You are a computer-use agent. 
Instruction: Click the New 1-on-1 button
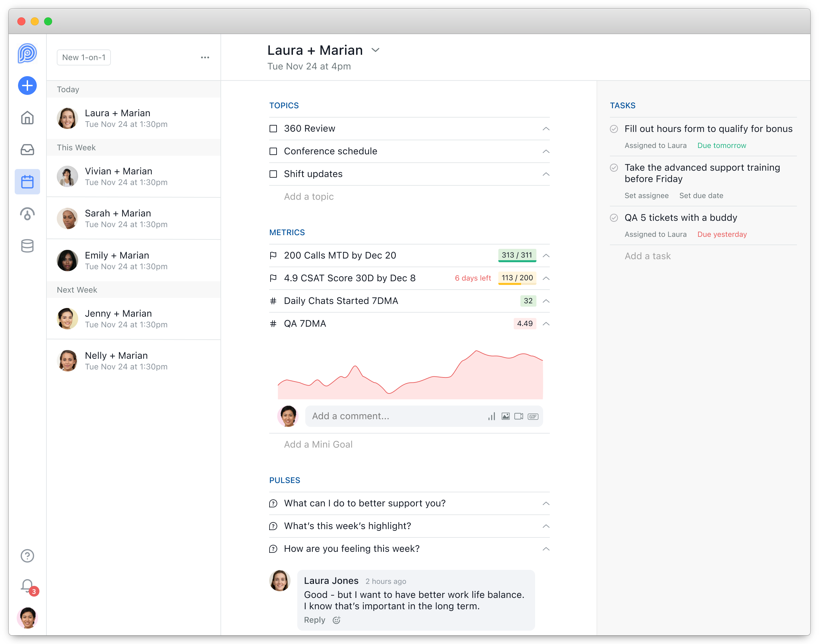tap(84, 57)
